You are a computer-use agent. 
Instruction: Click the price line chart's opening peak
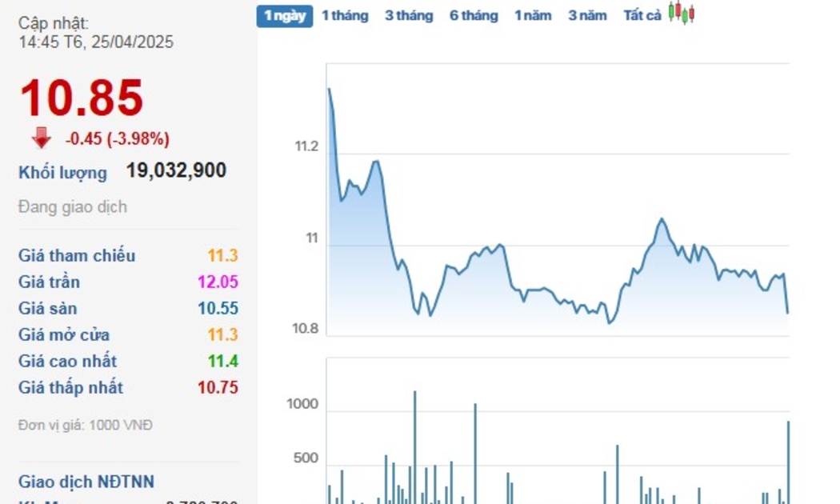(328, 89)
